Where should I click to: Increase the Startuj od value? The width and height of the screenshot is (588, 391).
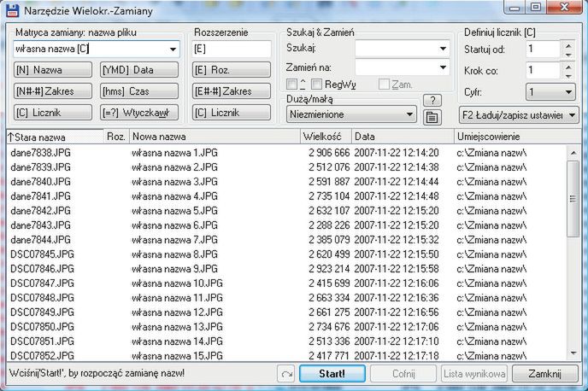pos(568,46)
